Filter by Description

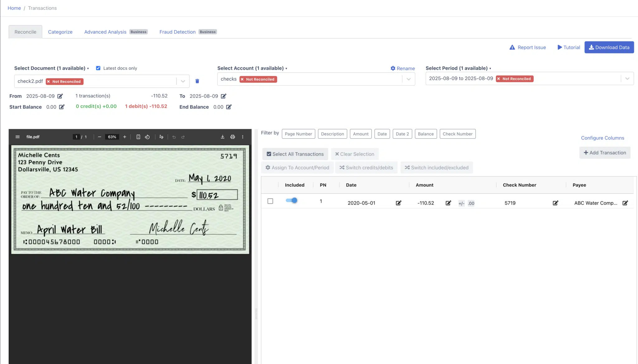(332, 134)
